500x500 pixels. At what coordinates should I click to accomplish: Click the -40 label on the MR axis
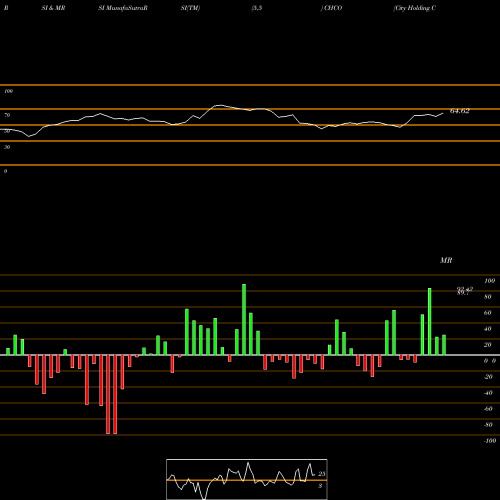488,393
